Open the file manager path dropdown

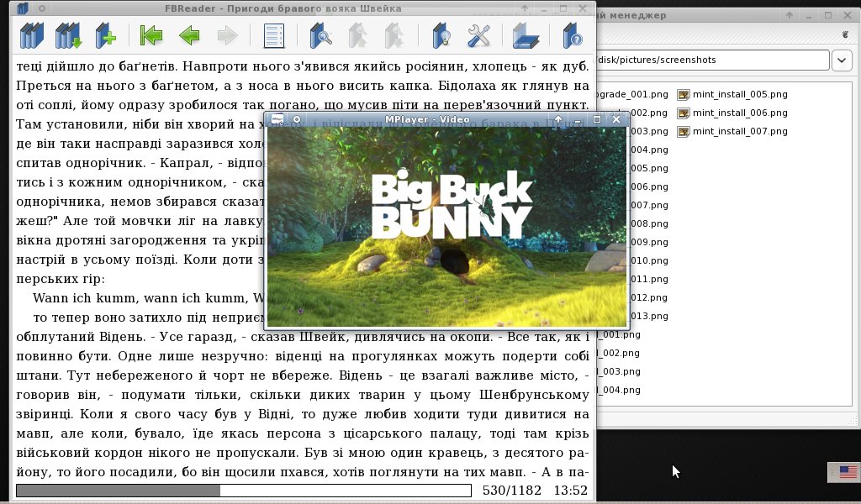[x=842, y=60]
